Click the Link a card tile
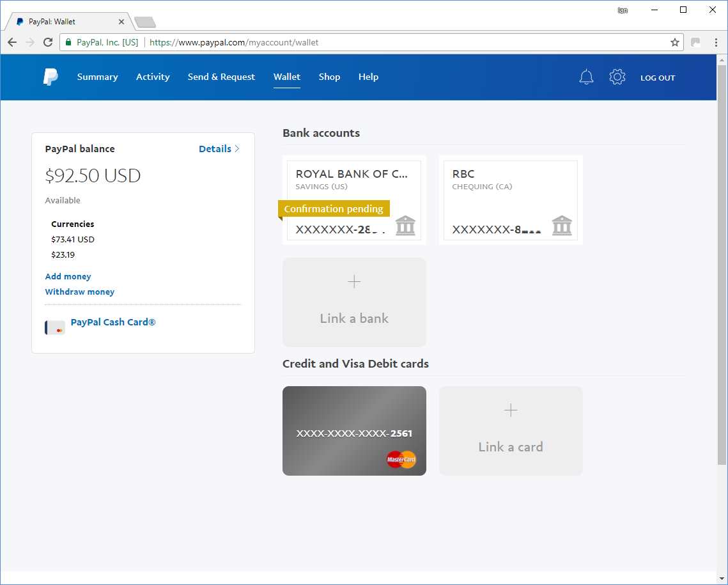728x585 pixels. coord(510,430)
